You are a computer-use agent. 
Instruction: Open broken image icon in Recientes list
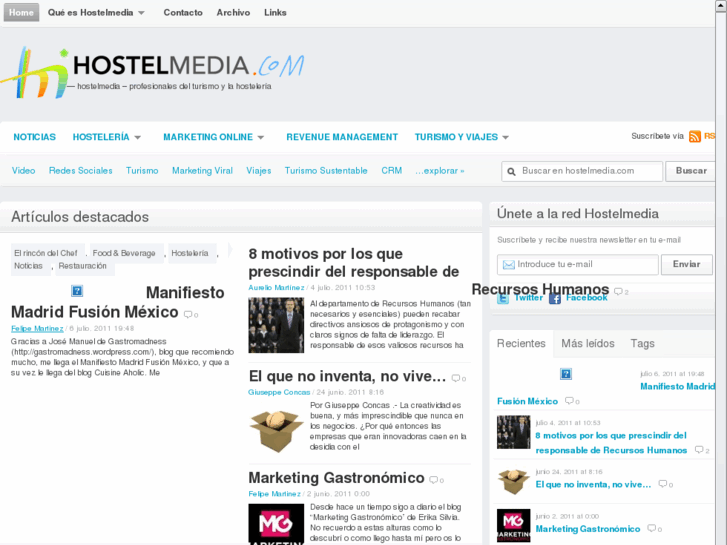[566, 374]
